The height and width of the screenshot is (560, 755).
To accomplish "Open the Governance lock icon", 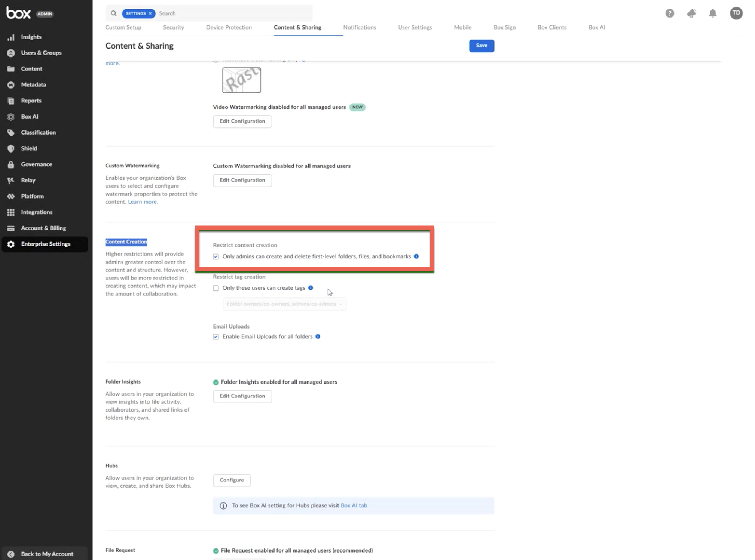I will tap(11, 164).
